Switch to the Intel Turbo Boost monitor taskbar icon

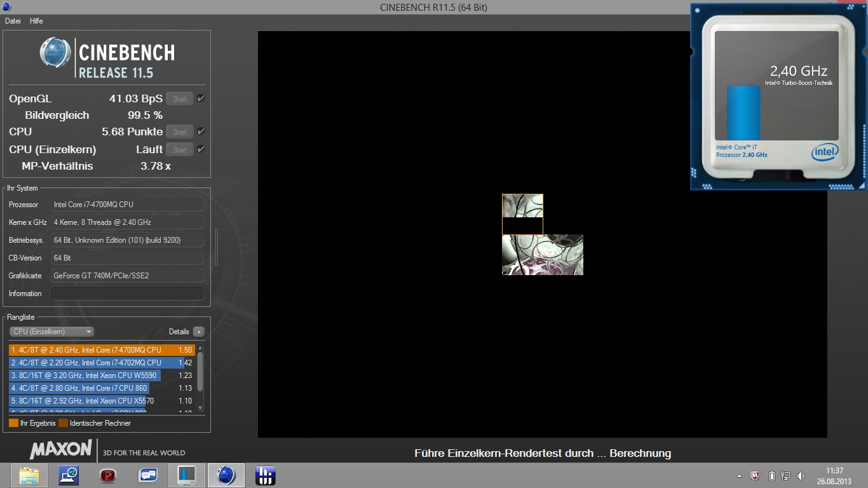coord(187,475)
